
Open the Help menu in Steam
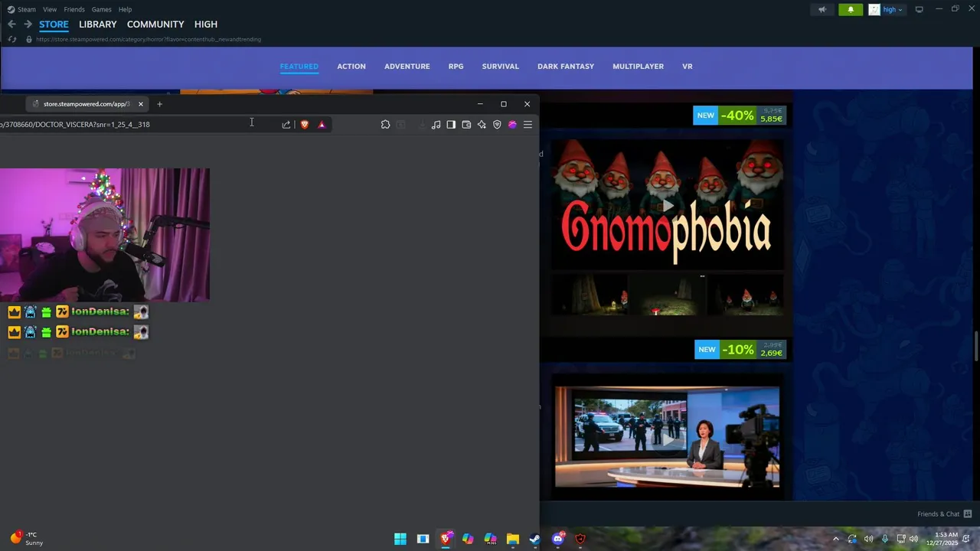126,9
